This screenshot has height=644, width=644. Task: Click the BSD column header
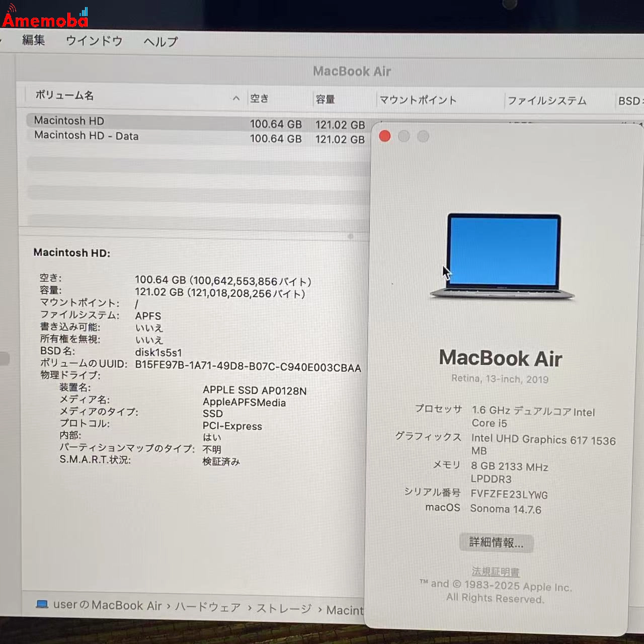tap(629, 101)
